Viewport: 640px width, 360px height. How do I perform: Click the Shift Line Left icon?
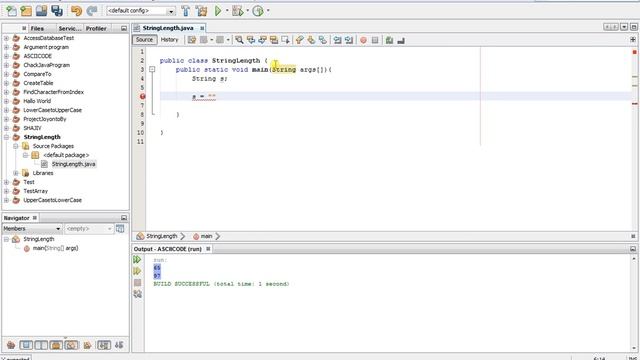coord(337,40)
